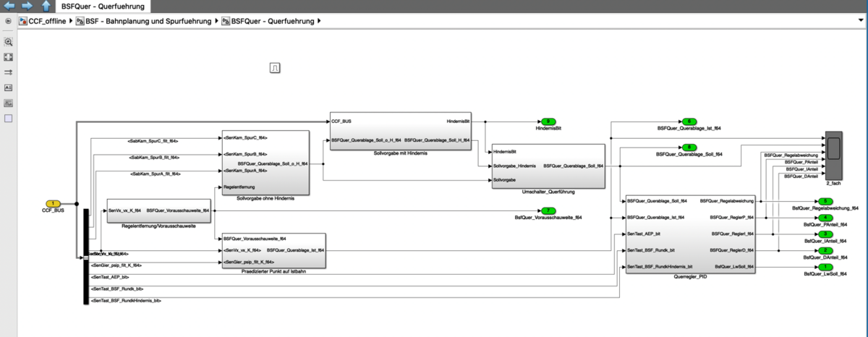Screen dimensions: 868x337
Task: Click the back navigation arrow
Action: click(x=10, y=7)
